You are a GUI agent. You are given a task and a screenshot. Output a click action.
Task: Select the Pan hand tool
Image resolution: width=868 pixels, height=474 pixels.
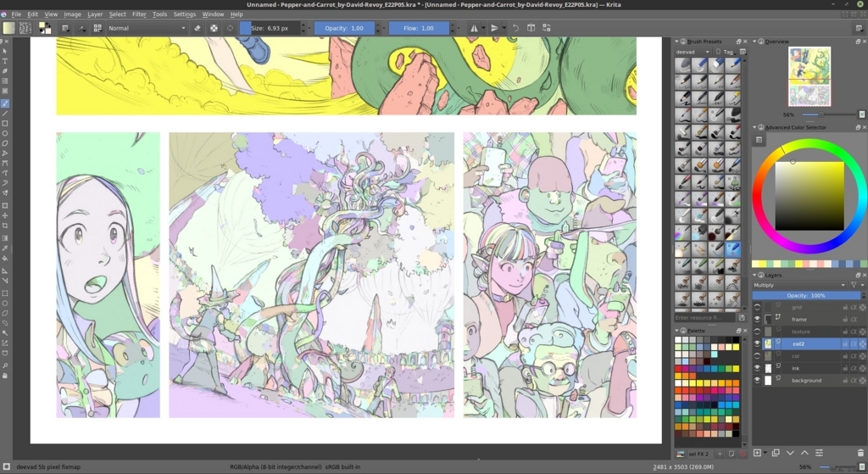[5, 376]
